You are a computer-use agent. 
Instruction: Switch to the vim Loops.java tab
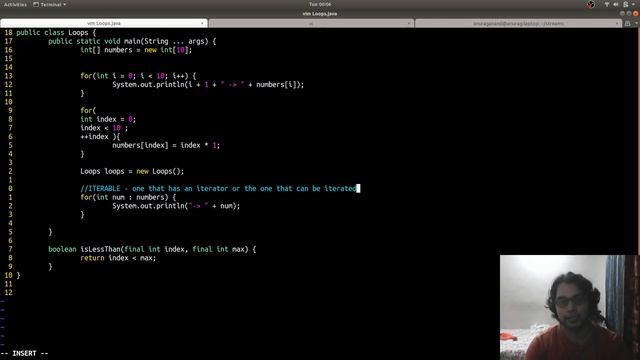point(104,23)
